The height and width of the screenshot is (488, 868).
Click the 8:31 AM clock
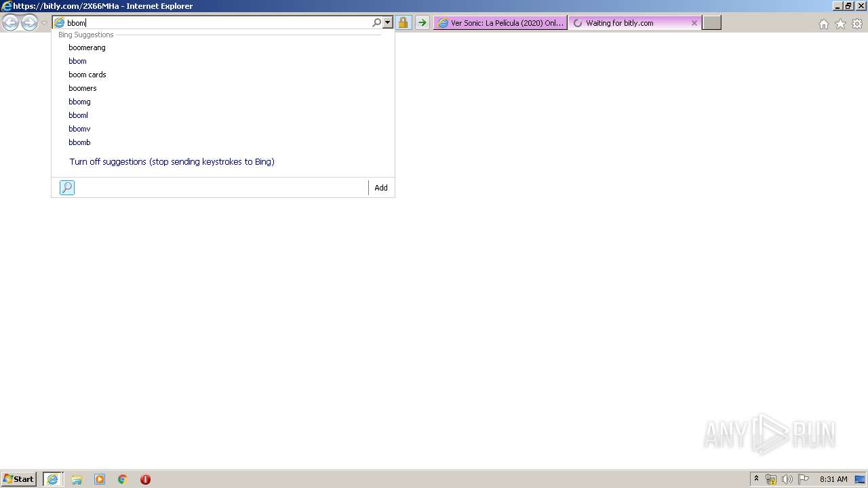pos(833,479)
